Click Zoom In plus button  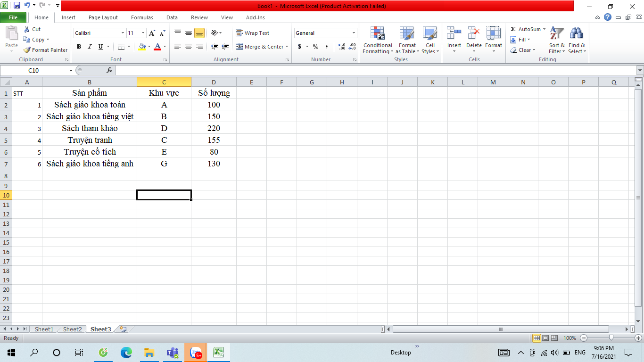point(638,338)
